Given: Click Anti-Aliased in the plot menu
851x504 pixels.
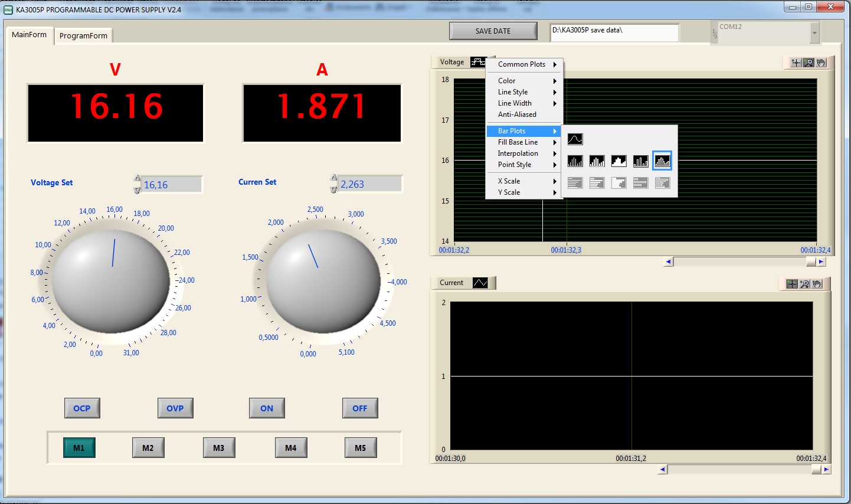Looking at the screenshot, I should (517, 114).
